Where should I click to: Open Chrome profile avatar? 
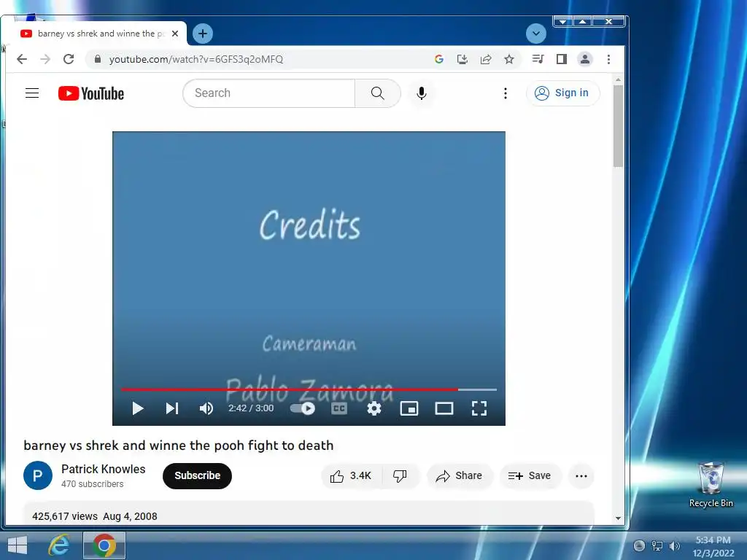pyautogui.click(x=585, y=59)
